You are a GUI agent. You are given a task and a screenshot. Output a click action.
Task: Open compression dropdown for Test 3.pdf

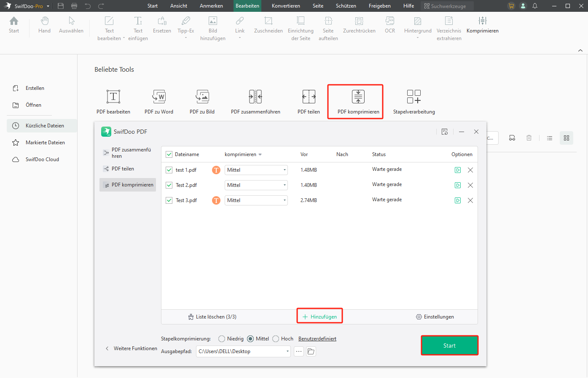[256, 200]
